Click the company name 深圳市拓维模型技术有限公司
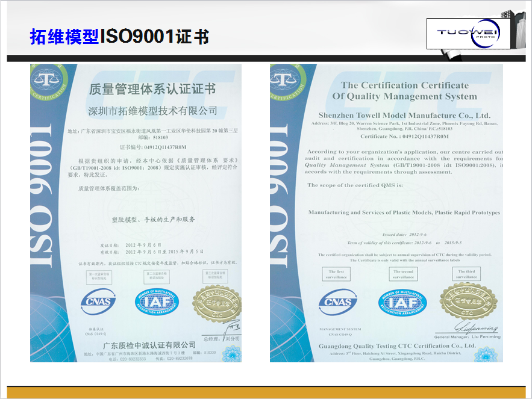 (x=152, y=111)
